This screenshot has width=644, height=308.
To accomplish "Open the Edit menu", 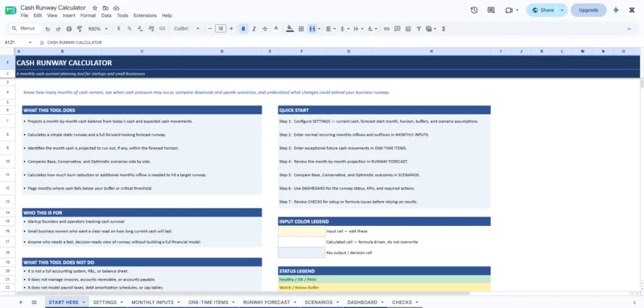I will 38,15.
